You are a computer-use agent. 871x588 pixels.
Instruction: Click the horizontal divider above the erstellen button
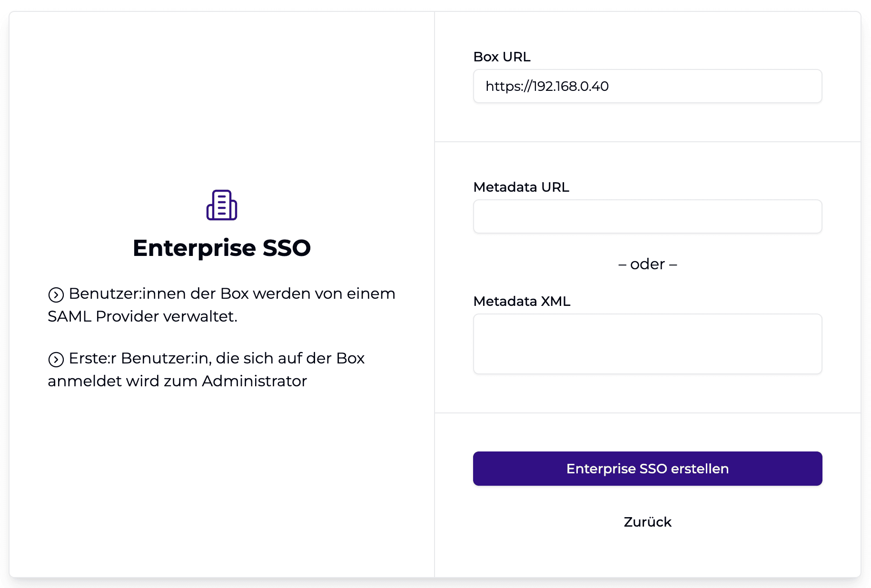pos(647,413)
